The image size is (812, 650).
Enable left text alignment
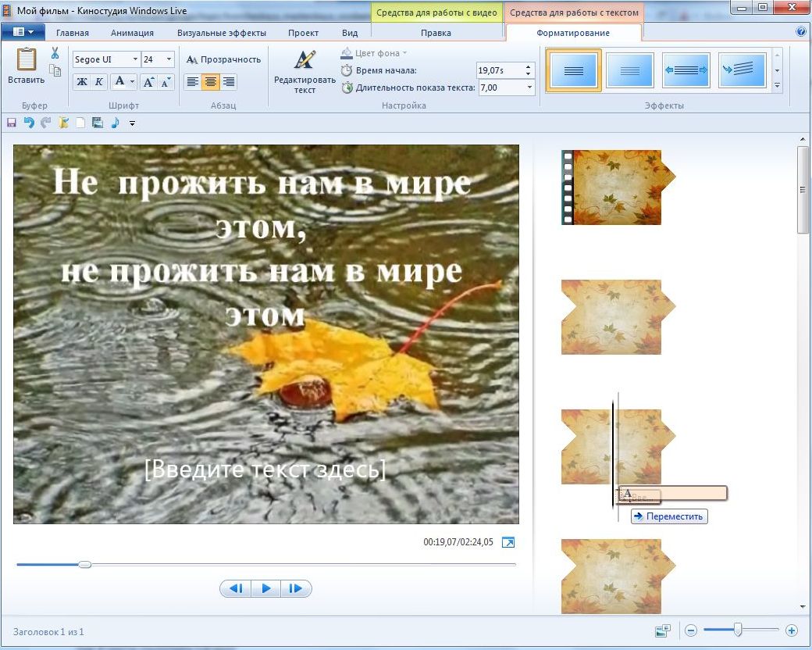(x=192, y=81)
